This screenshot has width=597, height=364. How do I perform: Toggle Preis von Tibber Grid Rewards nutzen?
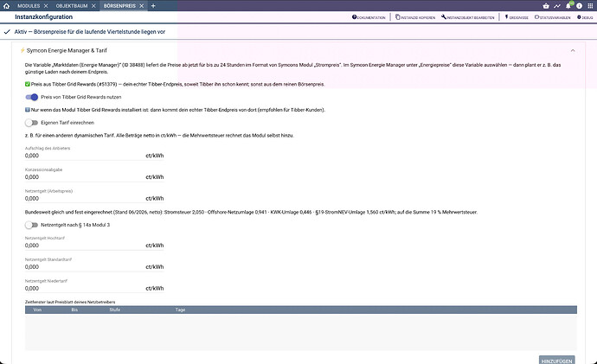coord(32,97)
